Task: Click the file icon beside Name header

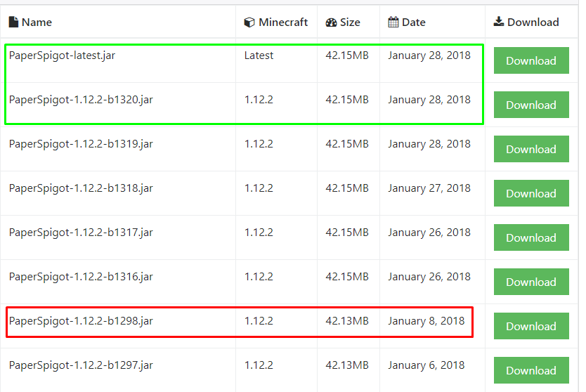Action: click(13, 22)
